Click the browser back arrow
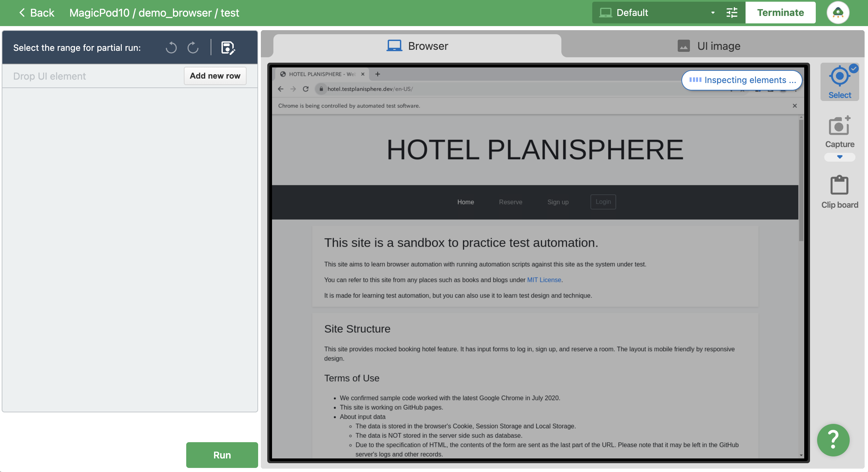 click(281, 89)
